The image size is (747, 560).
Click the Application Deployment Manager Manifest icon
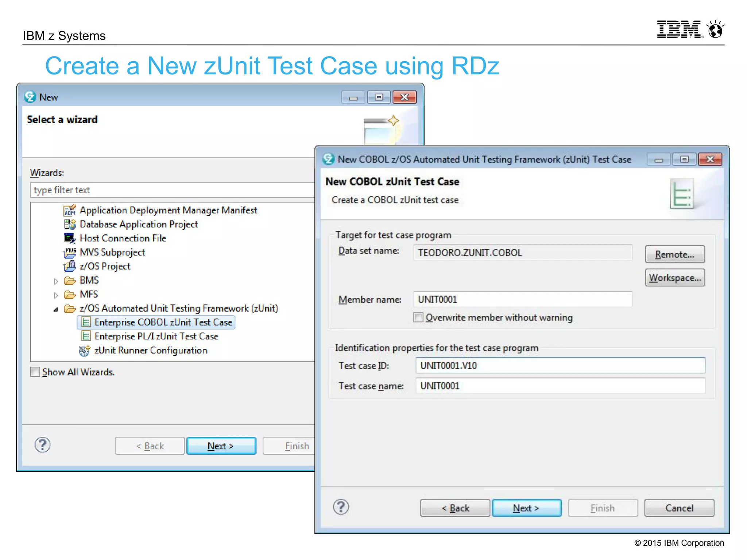[x=70, y=210]
